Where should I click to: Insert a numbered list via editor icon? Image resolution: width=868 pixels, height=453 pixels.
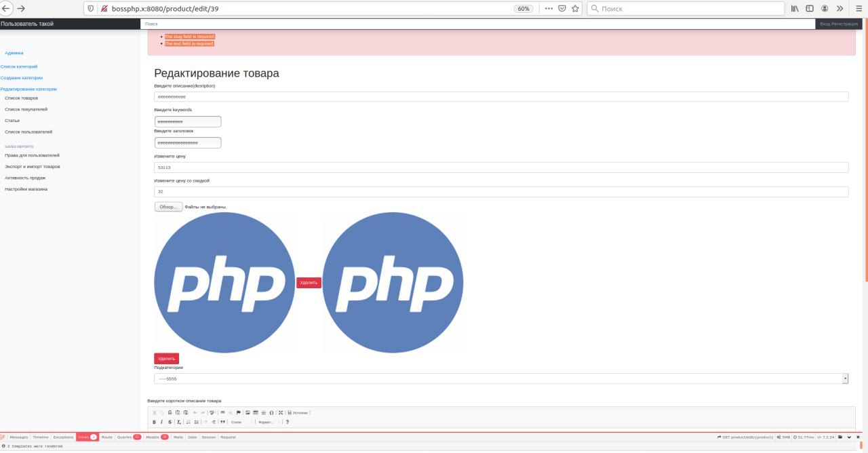tap(189, 422)
